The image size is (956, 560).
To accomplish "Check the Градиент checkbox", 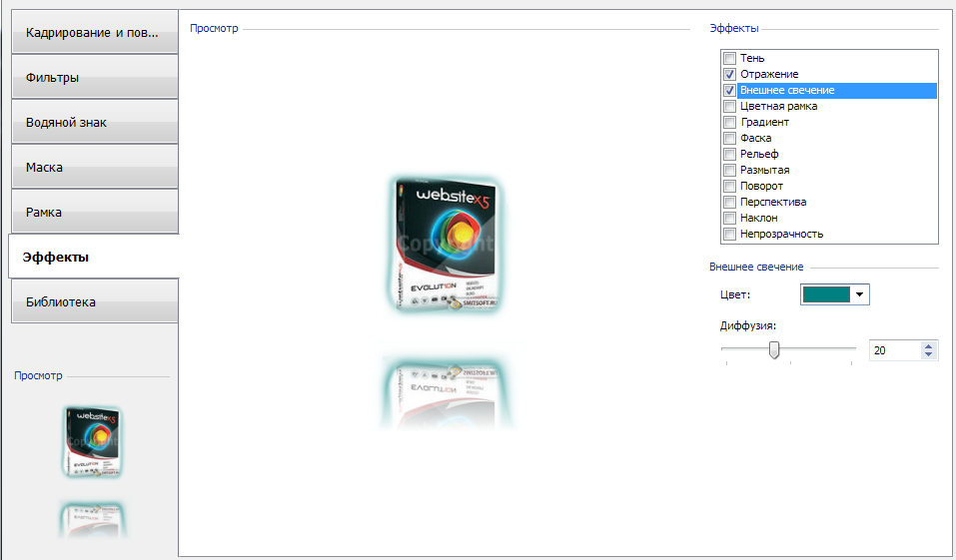I will pyautogui.click(x=730, y=122).
